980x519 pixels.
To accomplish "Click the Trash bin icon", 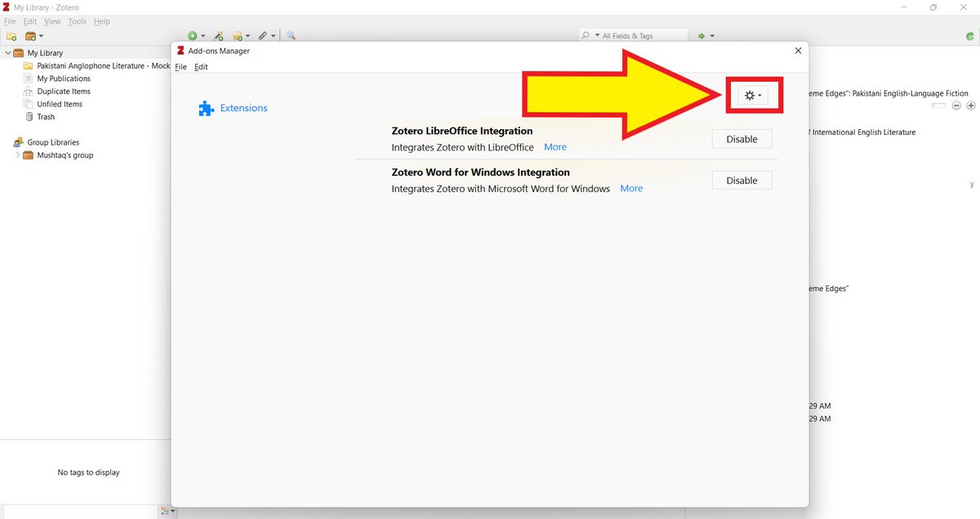I will pyautogui.click(x=29, y=117).
